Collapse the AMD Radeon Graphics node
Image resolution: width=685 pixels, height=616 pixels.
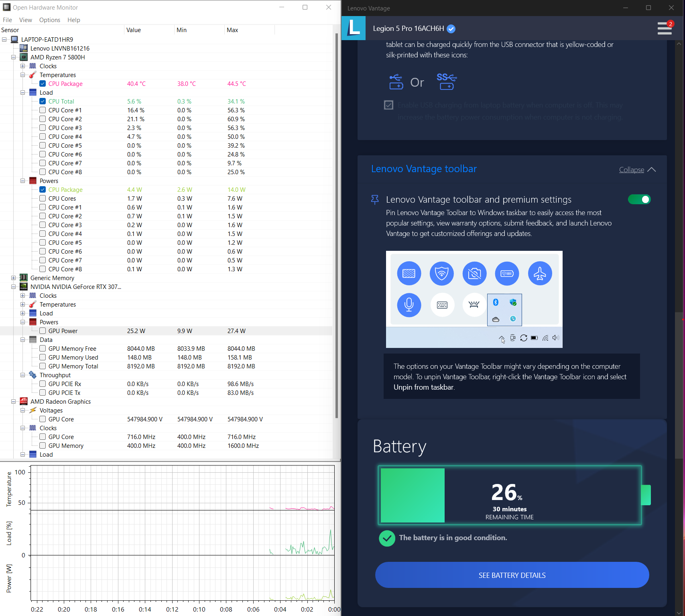[x=13, y=401]
